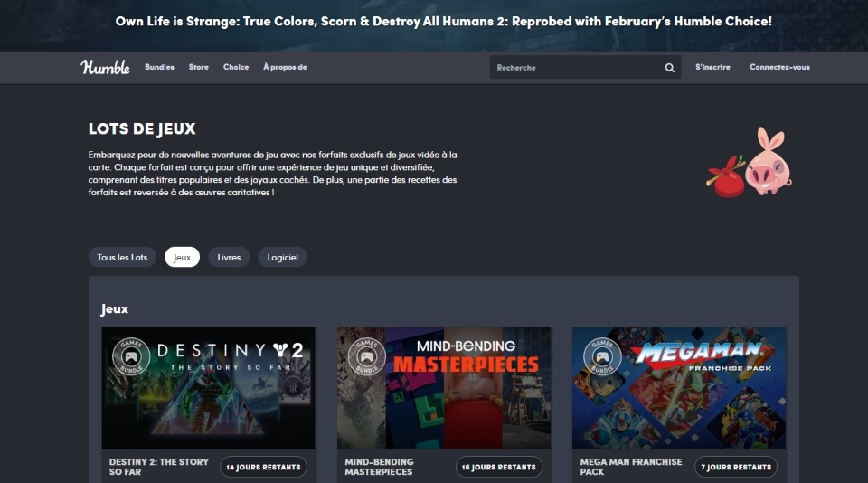Viewport: 868px width, 483px height.
Task: Click the 14 jours restants badge
Action: (x=263, y=467)
